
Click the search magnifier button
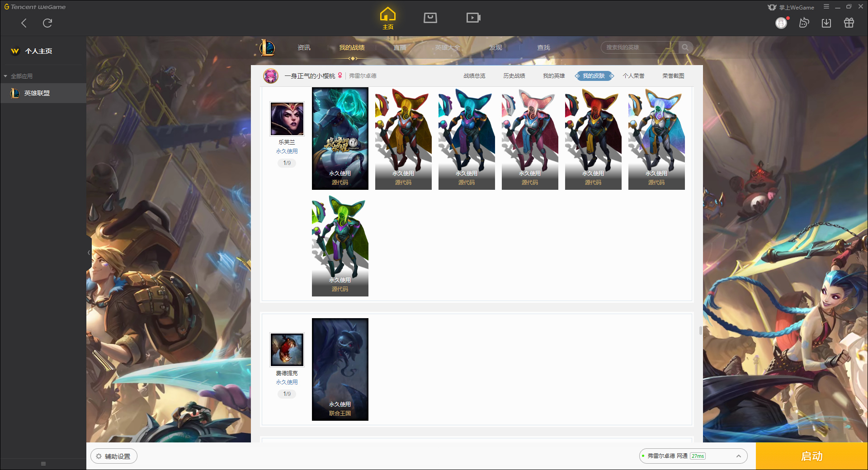(x=685, y=47)
